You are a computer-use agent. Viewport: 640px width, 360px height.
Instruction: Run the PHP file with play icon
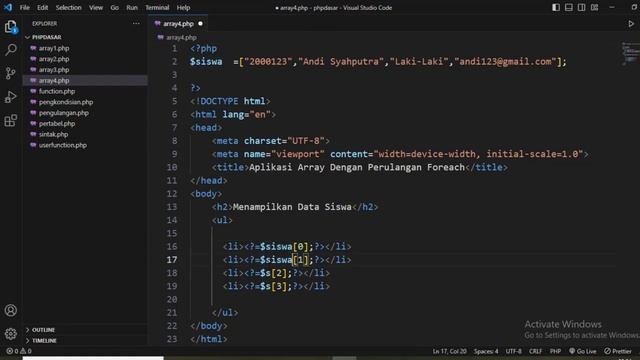pos(631,24)
